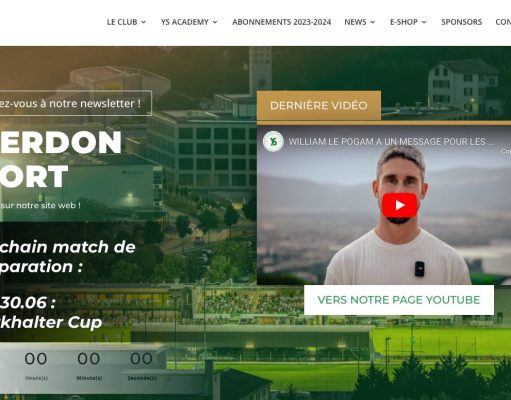
Task: Click the YS channel logo on video
Action: click(x=273, y=141)
